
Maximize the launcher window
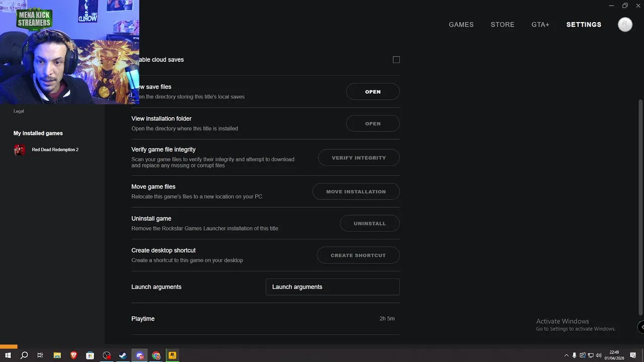[625, 6]
